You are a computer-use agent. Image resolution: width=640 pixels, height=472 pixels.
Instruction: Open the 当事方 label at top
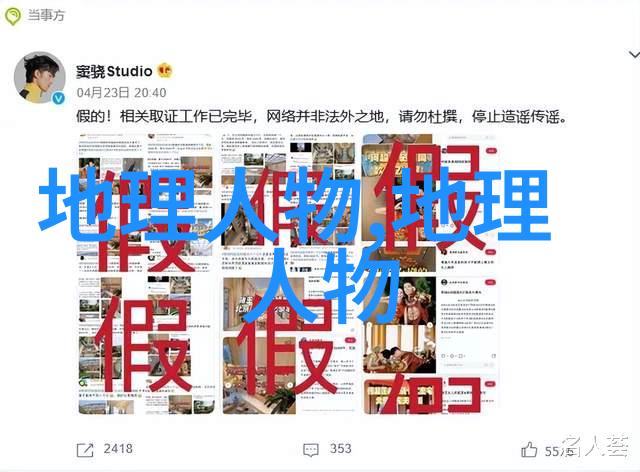pyautogui.click(x=46, y=16)
